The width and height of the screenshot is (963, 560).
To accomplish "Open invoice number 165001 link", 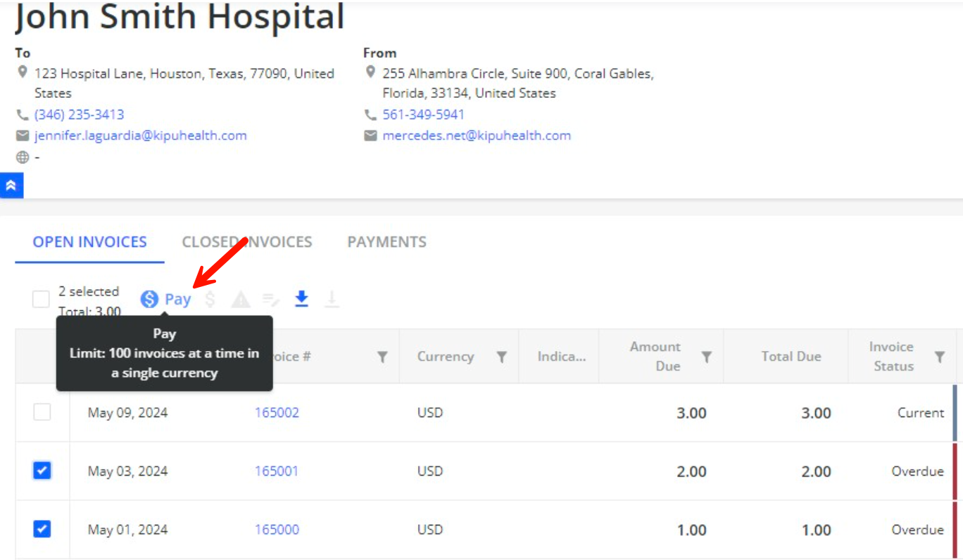I will 276,471.
